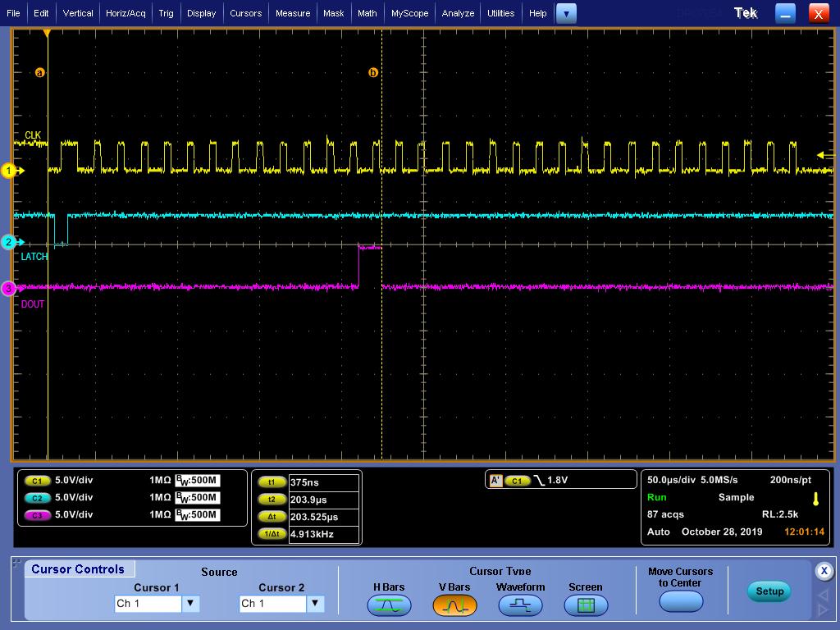Viewport: 840px width, 630px height.
Task: Close the Cursor Controls panel with X
Action: [824, 571]
